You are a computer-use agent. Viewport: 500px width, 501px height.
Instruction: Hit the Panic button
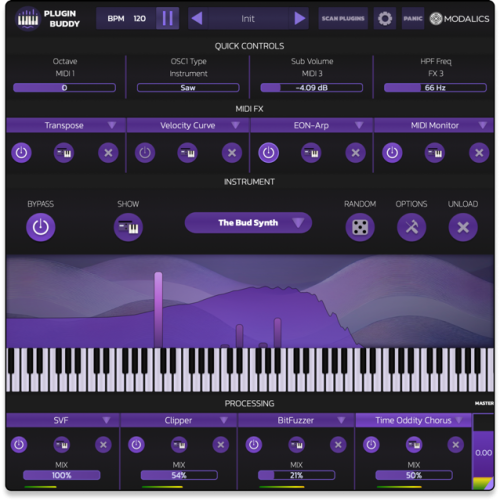[x=413, y=18]
